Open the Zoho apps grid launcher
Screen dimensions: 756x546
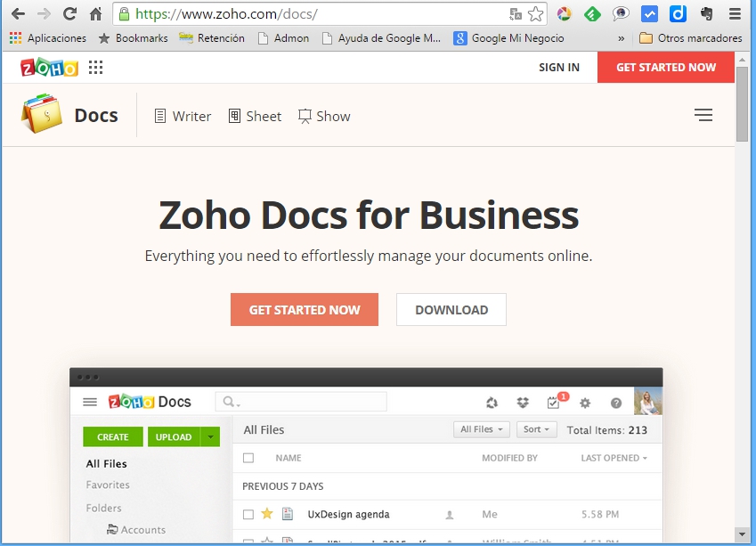[x=95, y=67]
